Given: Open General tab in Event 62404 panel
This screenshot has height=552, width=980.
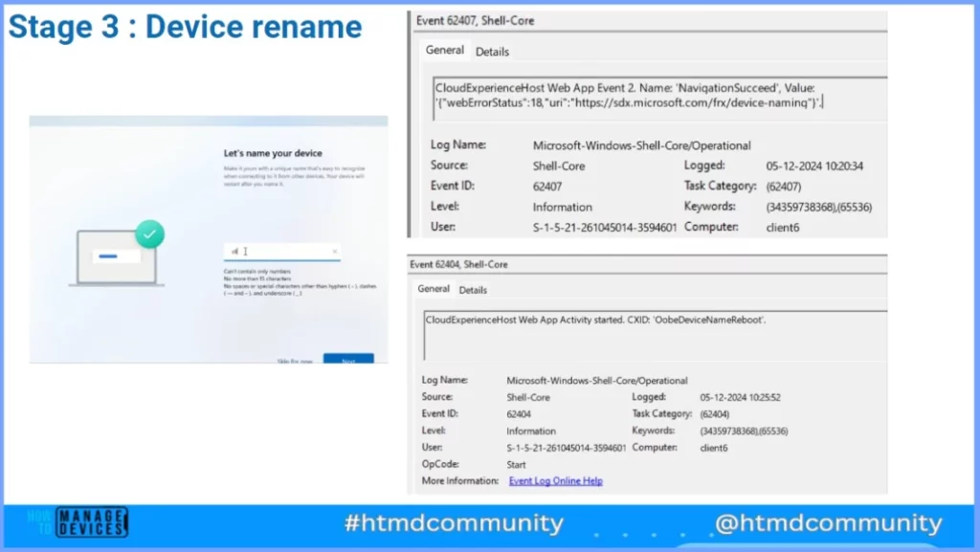Looking at the screenshot, I should click(434, 289).
